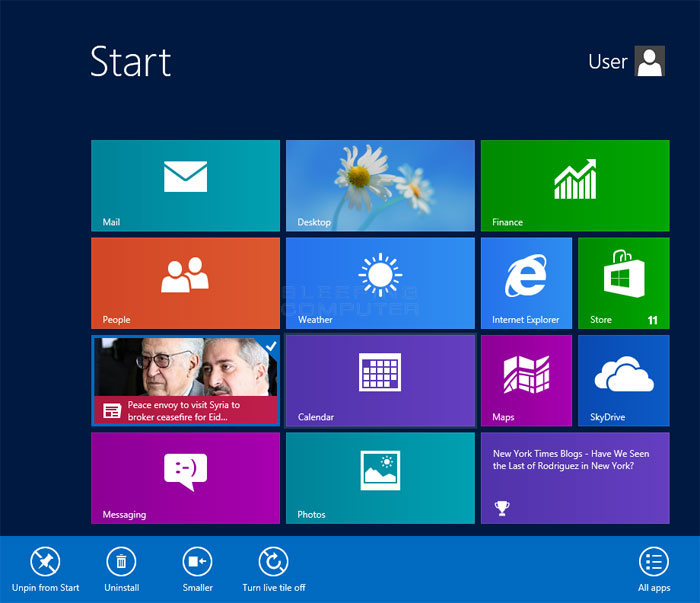Open the Store tile
This screenshot has height=603, width=700.
pos(624,283)
